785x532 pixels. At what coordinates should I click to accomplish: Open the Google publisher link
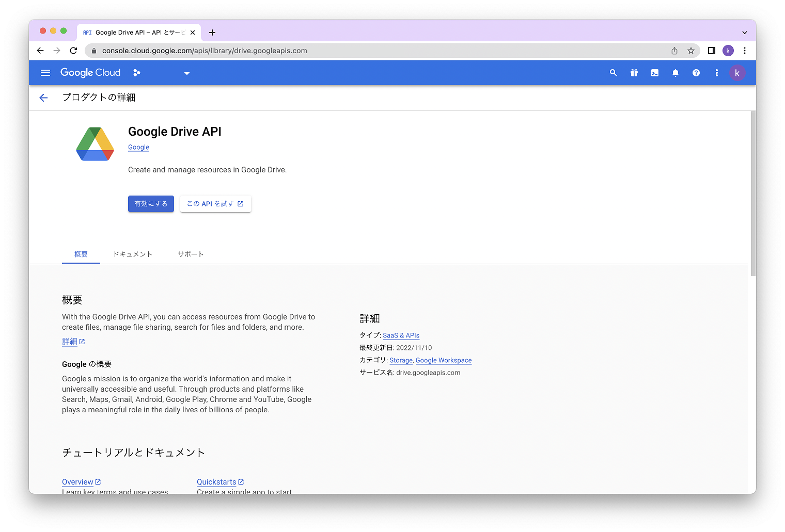pyautogui.click(x=138, y=147)
